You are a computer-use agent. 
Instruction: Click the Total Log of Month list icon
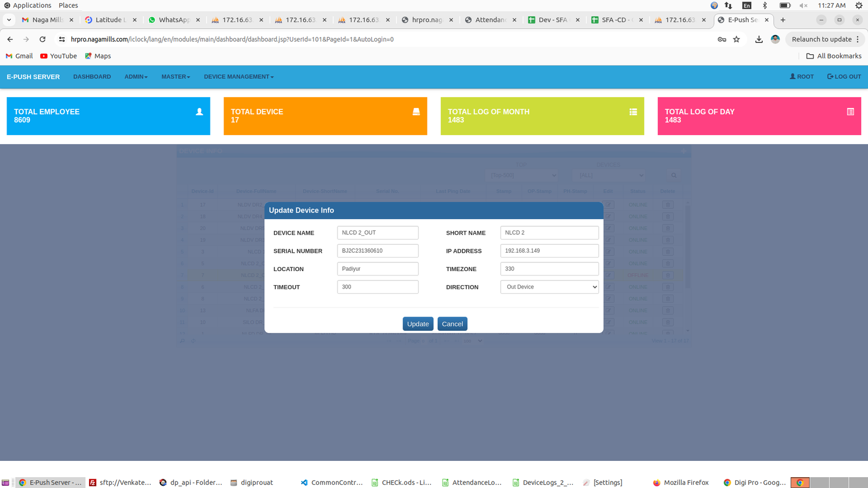click(633, 112)
